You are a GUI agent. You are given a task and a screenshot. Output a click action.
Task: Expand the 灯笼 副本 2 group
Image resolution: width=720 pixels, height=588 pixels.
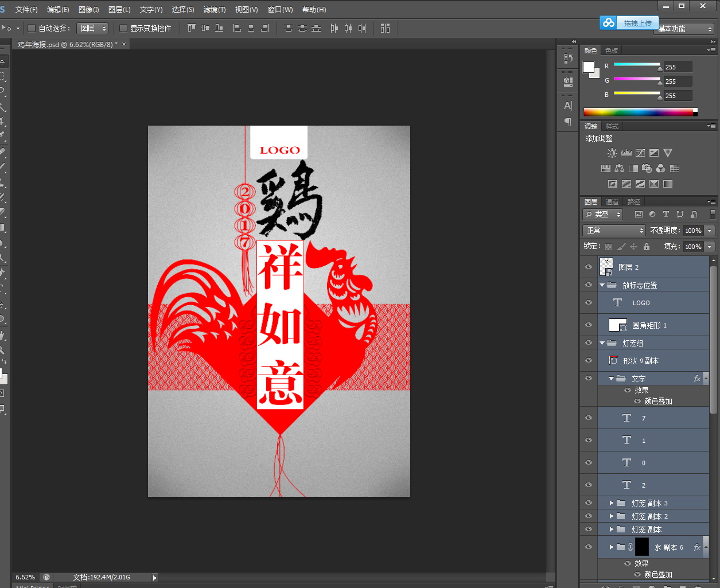(x=612, y=516)
